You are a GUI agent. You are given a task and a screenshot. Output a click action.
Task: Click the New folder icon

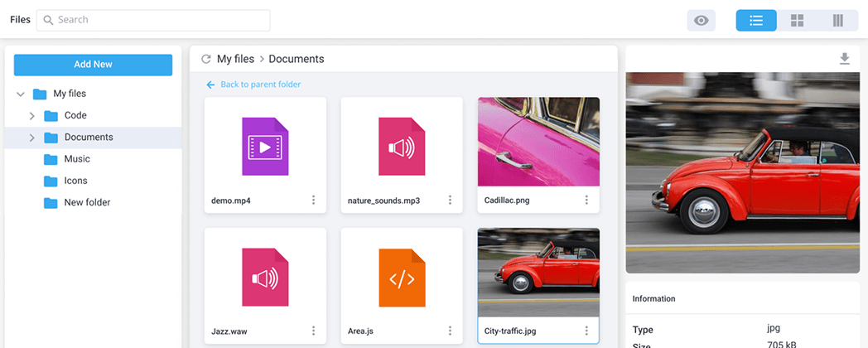51,203
